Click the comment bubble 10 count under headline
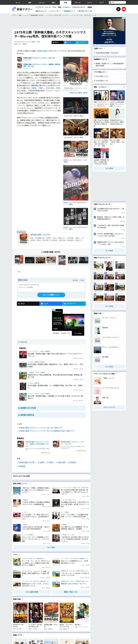The width and height of the screenshot is (138, 644). click(38, 42)
